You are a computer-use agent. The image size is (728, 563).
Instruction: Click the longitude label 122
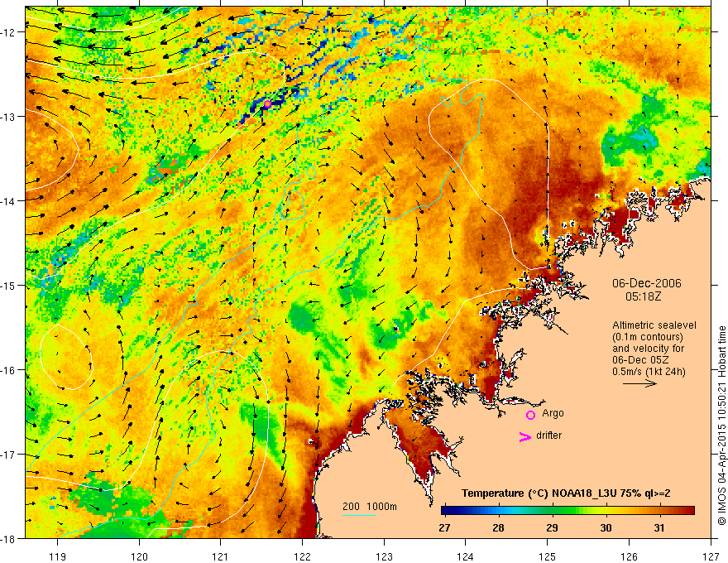click(302, 556)
